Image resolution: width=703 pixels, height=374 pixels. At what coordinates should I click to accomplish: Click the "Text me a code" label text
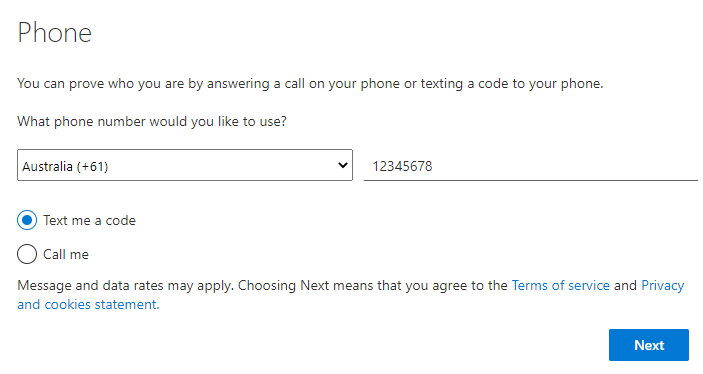(89, 221)
